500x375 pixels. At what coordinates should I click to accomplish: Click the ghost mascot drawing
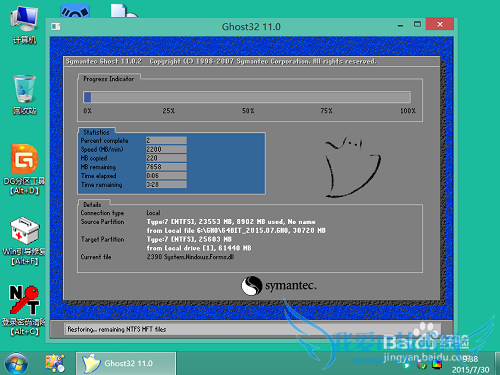coord(352,166)
